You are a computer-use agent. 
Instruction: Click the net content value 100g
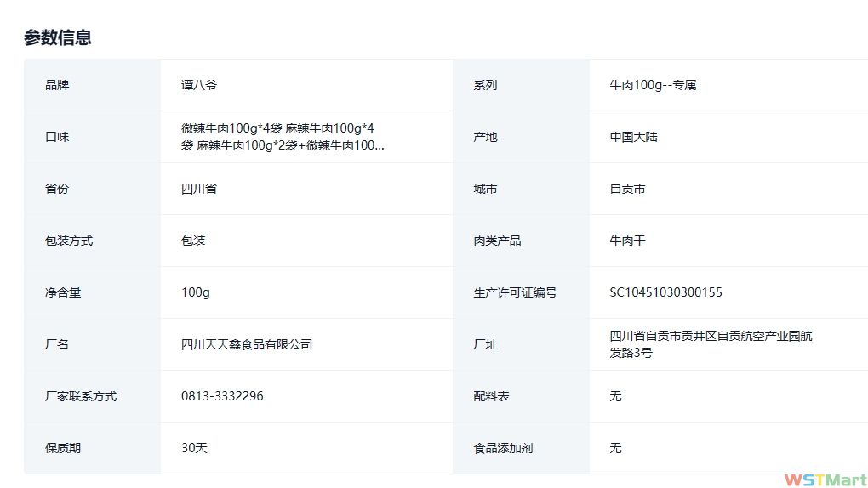click(x=195, y=292)
